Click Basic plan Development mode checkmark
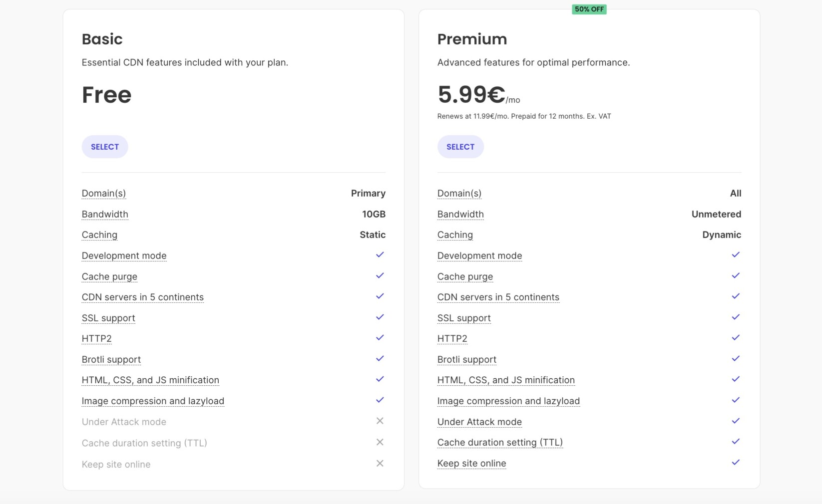This screenshot has height=504, width=822. coord(380,255)
